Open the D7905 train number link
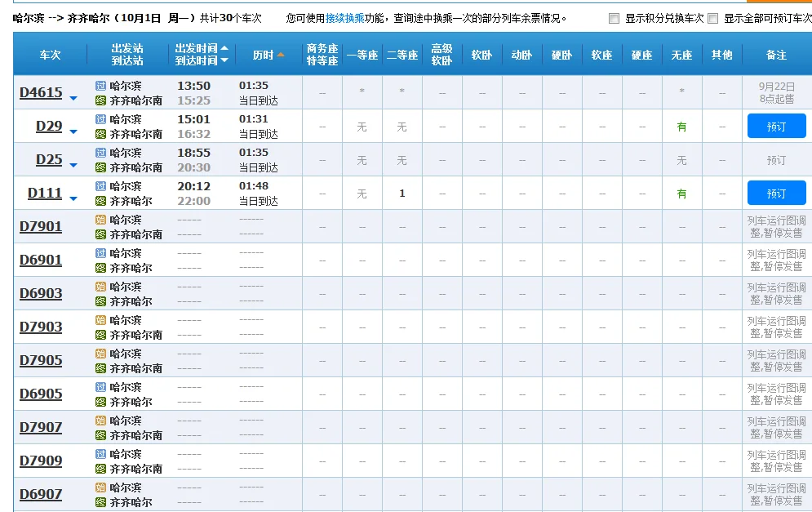Screen dimensions: 812x512 point(41,359)
